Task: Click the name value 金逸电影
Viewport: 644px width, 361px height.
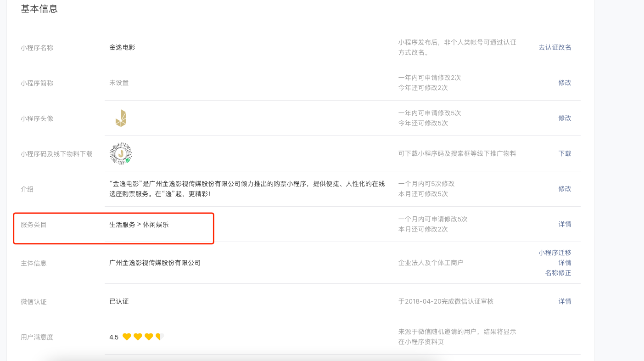Action: pyautogui.click(x=122, y=47)
